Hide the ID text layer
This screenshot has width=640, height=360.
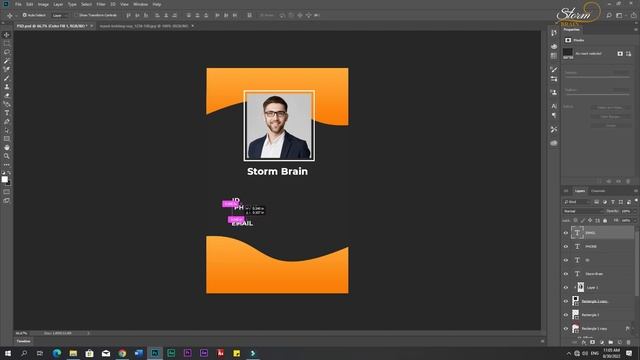click(x=566, y=260)
